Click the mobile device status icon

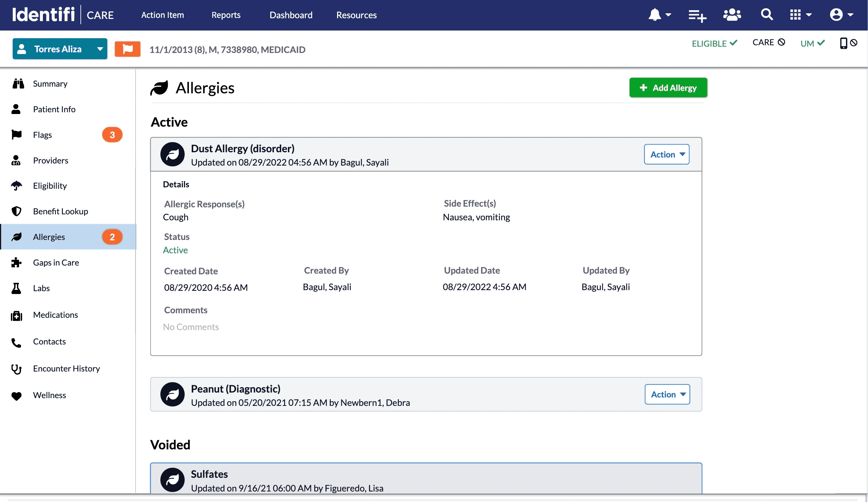pos(843,43)
